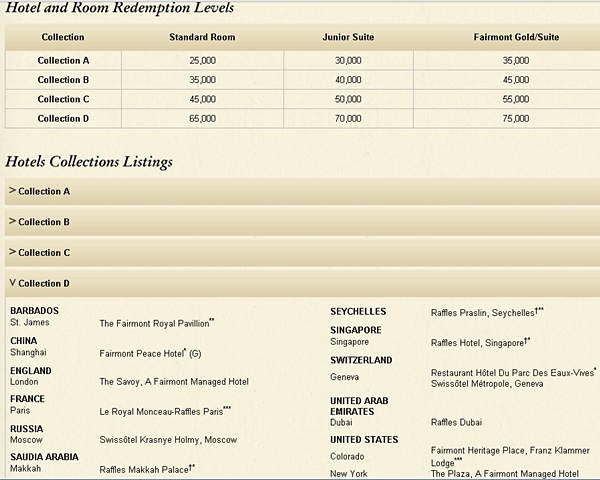Viewport: 600px width, 480px height.
Task: Click the Standard Room column header
Action: click(x=202, y=37)
